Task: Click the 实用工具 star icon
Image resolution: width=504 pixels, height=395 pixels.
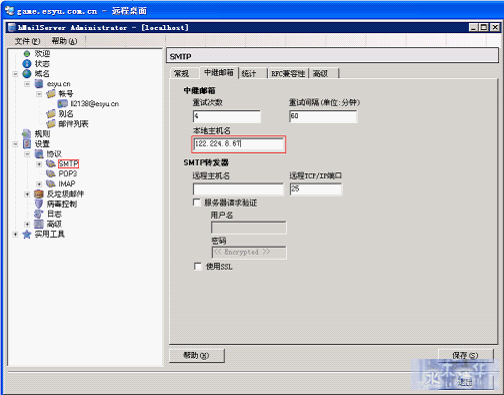Action: tap(27, 234)
